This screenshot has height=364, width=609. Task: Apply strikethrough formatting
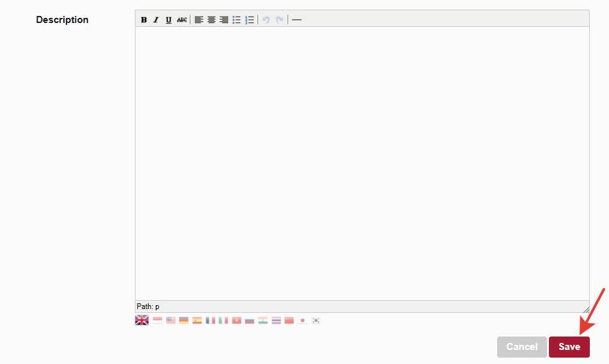point(182,20)
